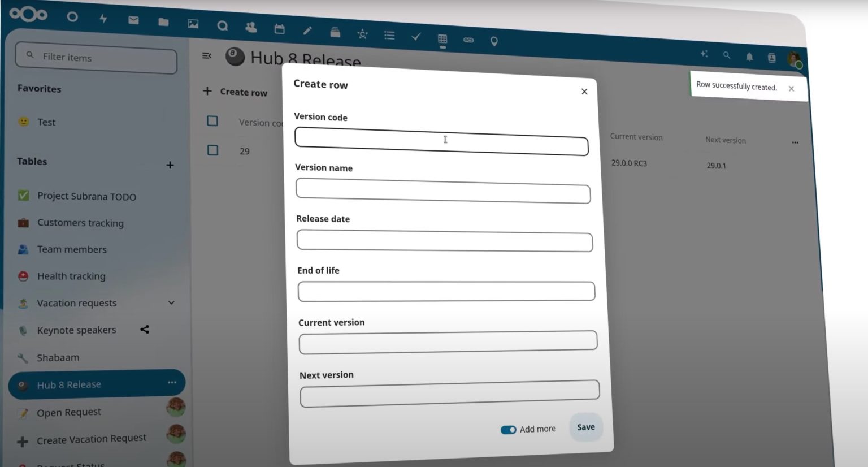Dismiss the Row successfully created notification

point(791,88)
